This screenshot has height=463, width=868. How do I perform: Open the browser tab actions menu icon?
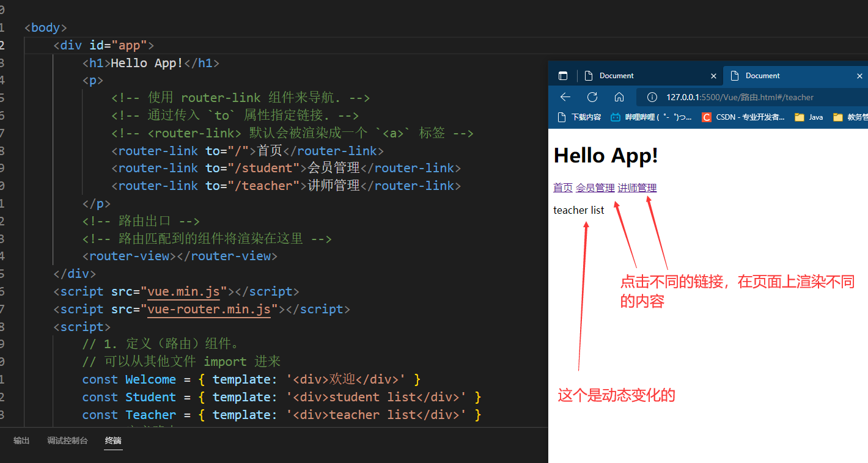(563, 76)
